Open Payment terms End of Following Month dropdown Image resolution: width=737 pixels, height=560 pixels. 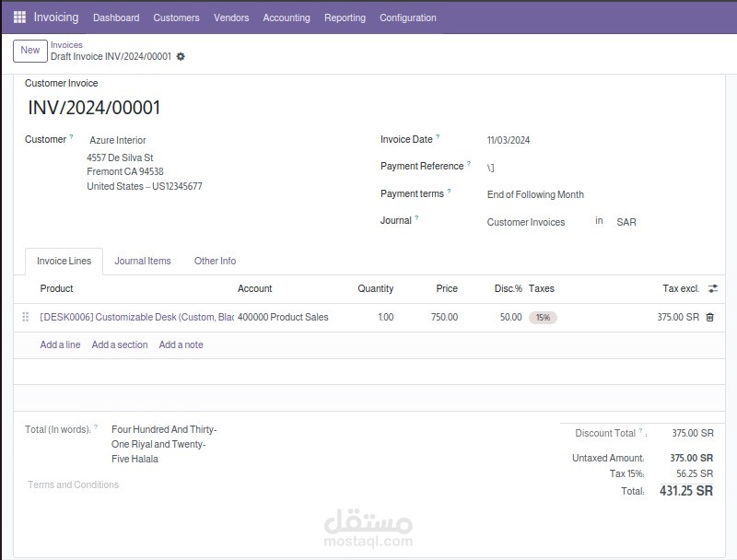tap(535, 194)
